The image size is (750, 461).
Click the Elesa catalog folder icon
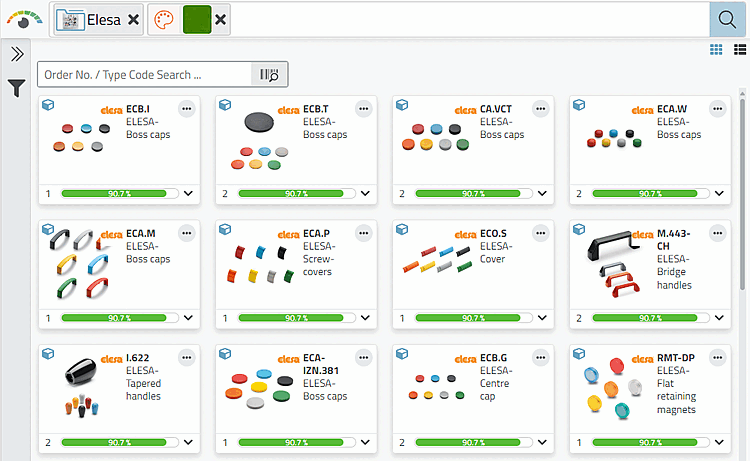[70, 20]
